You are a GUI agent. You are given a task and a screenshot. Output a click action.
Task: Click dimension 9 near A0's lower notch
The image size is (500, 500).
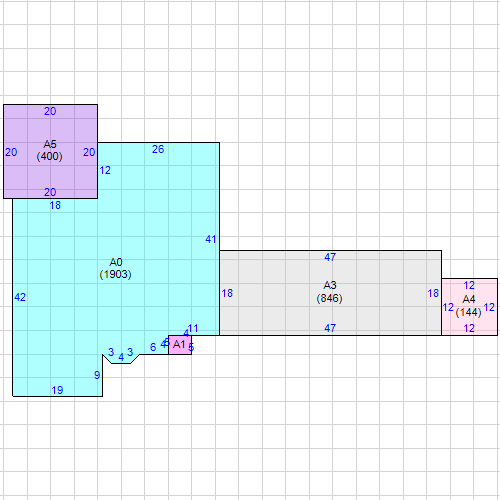tap(97, 375)
